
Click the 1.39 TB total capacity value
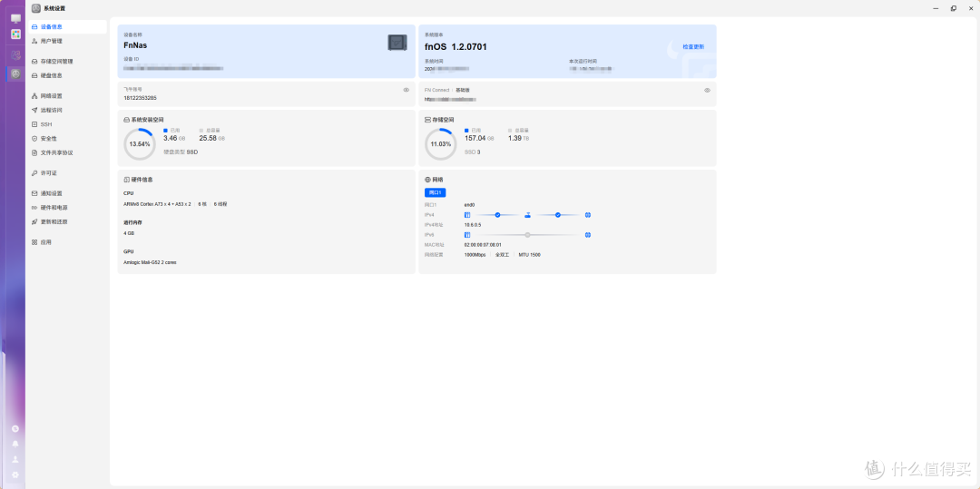point(519,138)
